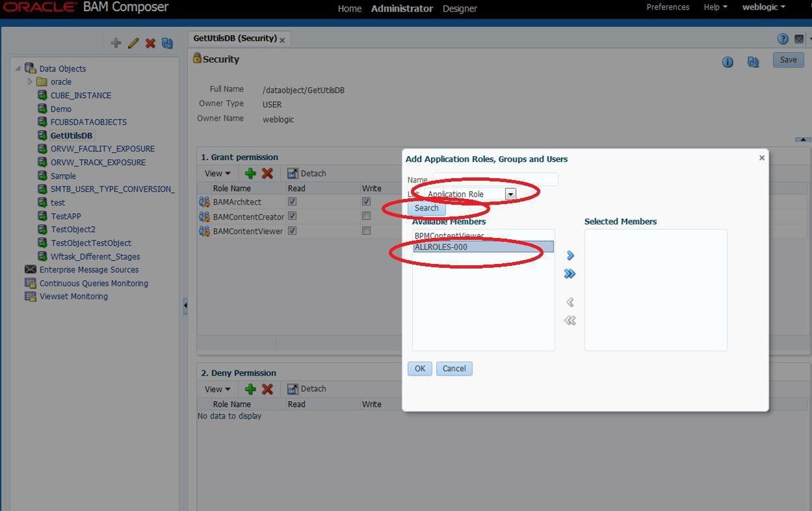The height and width of the screenshot is (511, 812).
Task: Open the Administrator page
Action: click(x=402, y=8)
